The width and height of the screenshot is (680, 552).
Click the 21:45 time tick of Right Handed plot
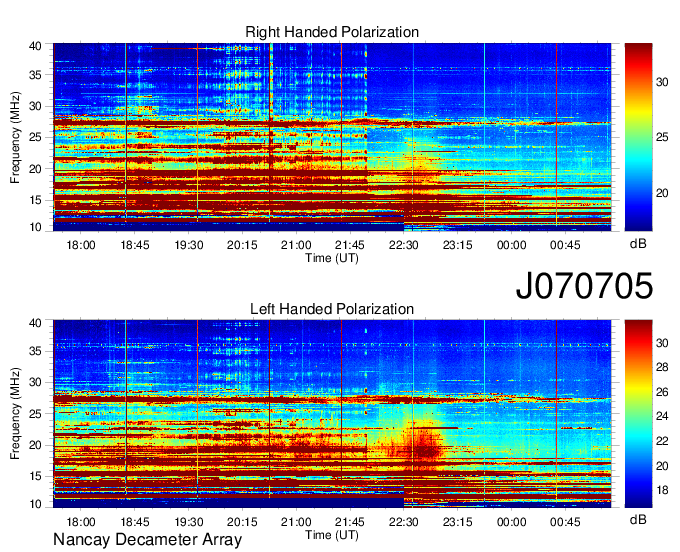click(x=350, y=245)
